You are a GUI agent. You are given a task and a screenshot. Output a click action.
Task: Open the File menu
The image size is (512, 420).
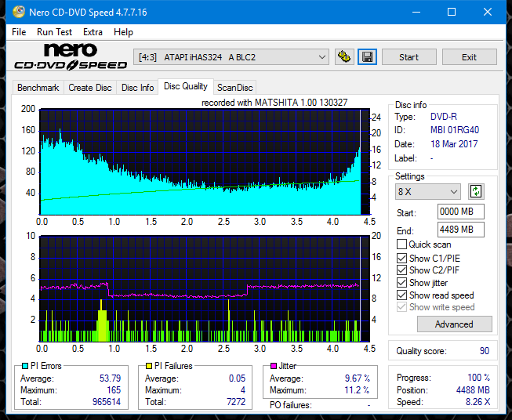pyautogui.click(x=19, y=32)
